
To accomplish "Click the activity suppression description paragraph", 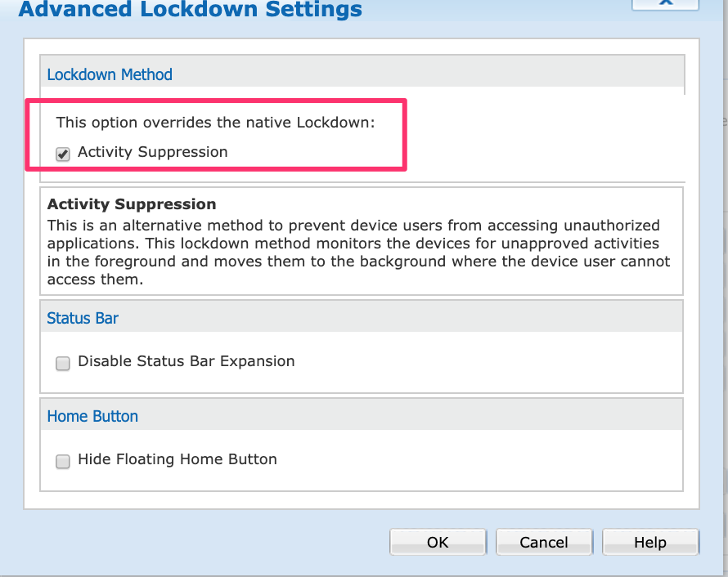I will pyautogui.click(x=358, y=253).
